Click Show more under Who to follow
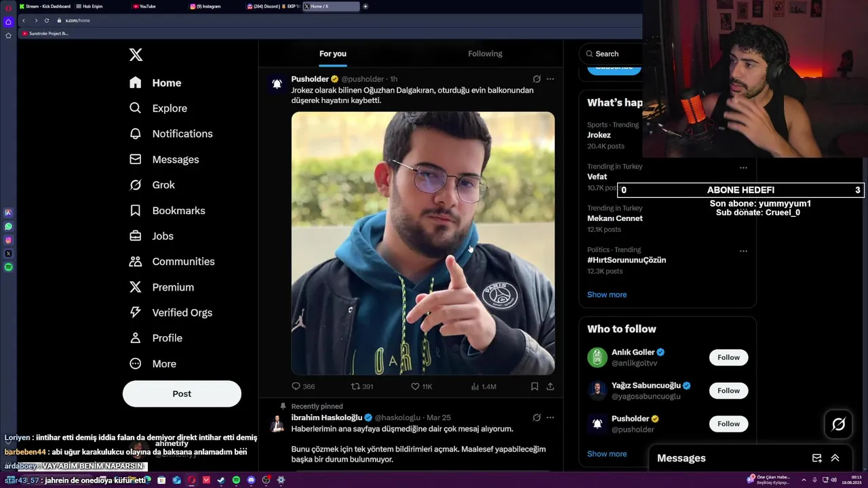 point(607,454)
